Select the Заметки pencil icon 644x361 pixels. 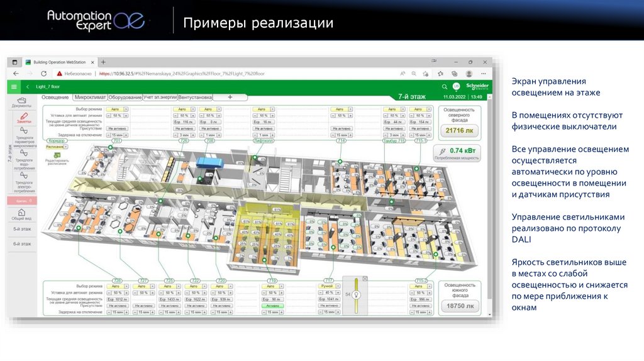(x=24, y=116)
